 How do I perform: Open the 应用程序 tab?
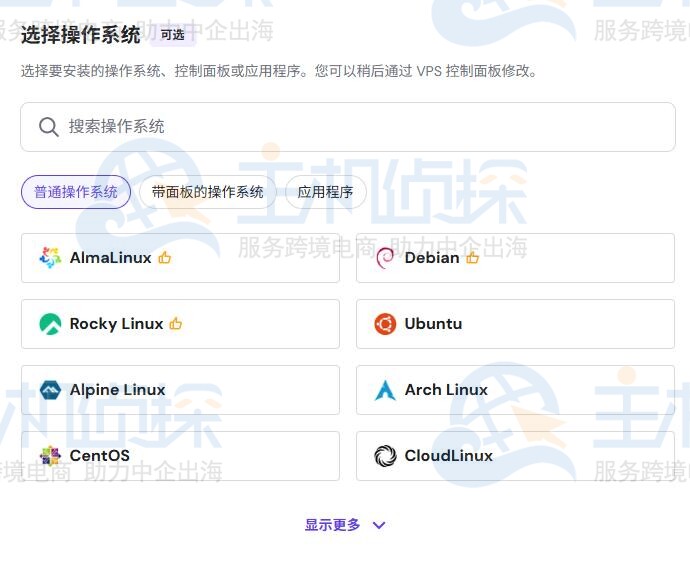pyautogui.click(x=325, y=192)
